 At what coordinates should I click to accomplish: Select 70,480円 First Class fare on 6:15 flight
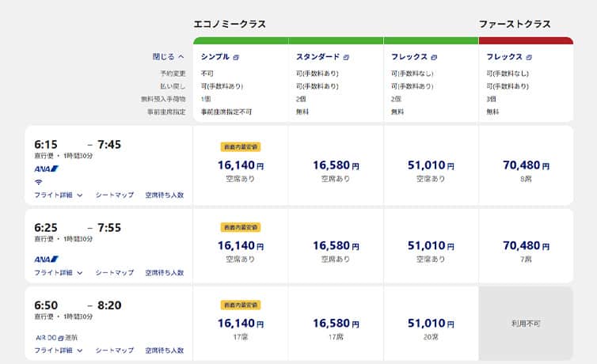click(526, 167)
